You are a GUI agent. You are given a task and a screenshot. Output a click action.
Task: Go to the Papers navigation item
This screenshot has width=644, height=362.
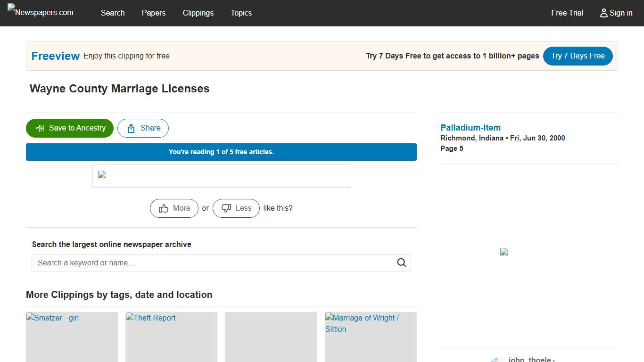pyautogui.click(x=154, y=13)
